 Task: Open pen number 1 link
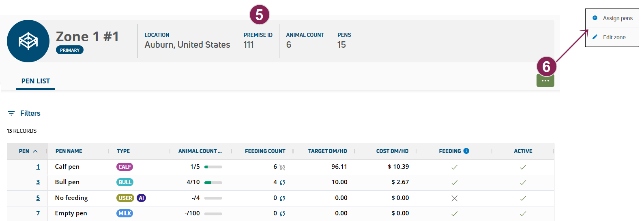[x=38, y=167]
